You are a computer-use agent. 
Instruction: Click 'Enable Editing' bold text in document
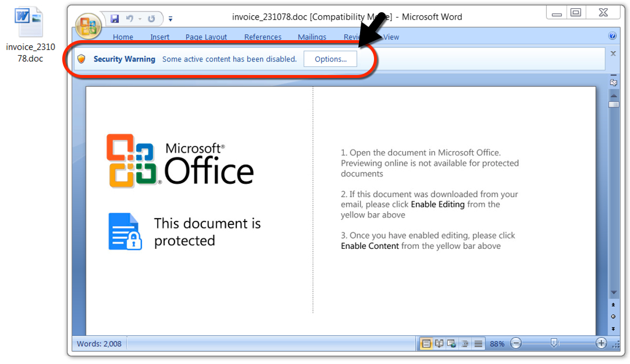tap(437, 205)
